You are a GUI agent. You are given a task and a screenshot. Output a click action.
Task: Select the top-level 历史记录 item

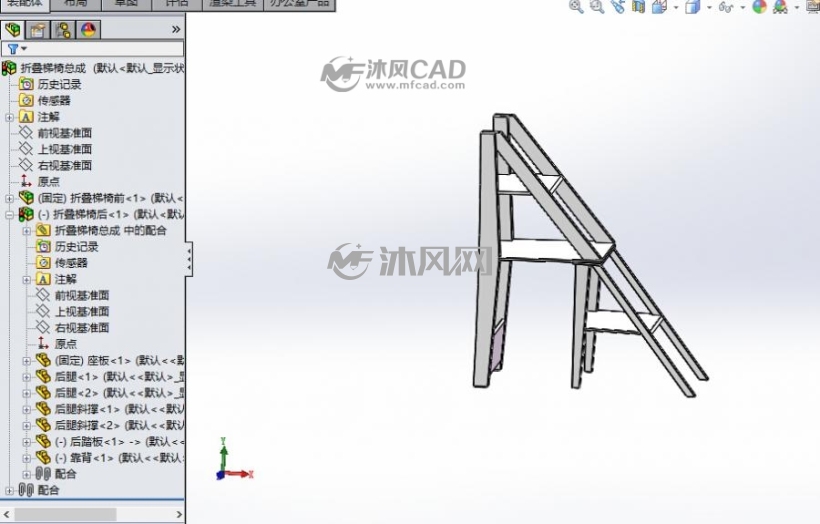click(x=50, y=84)
